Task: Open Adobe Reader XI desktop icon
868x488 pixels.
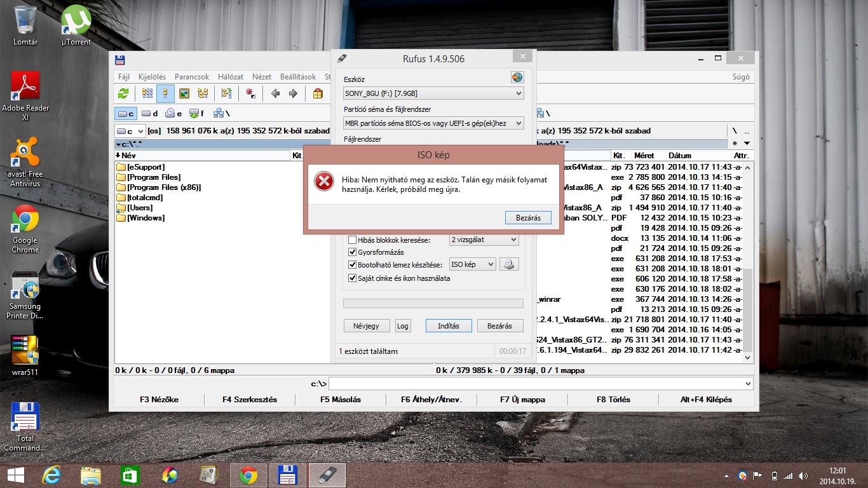Action: click(25, 96)
